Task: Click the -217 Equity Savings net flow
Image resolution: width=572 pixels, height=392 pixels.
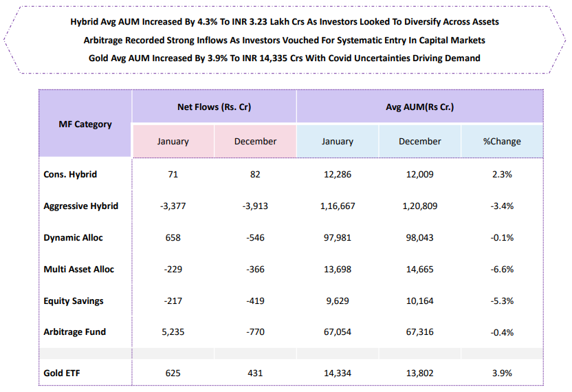Action: 173,301
